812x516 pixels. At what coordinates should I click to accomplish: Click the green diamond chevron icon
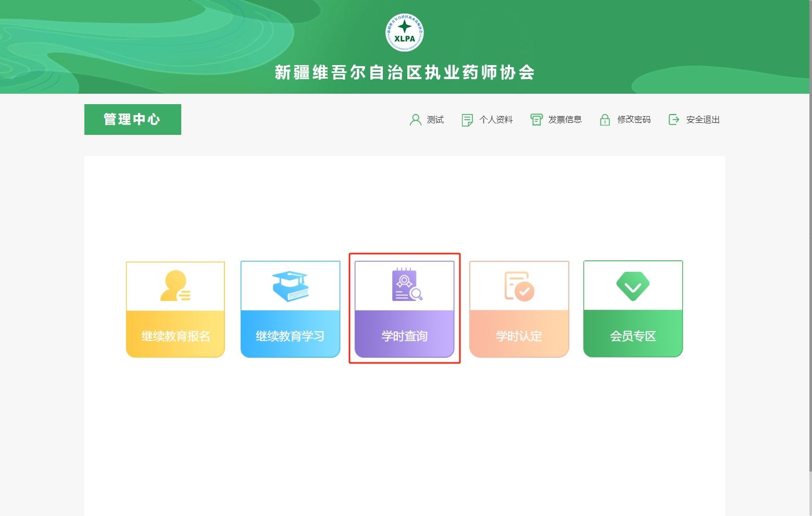633,286
